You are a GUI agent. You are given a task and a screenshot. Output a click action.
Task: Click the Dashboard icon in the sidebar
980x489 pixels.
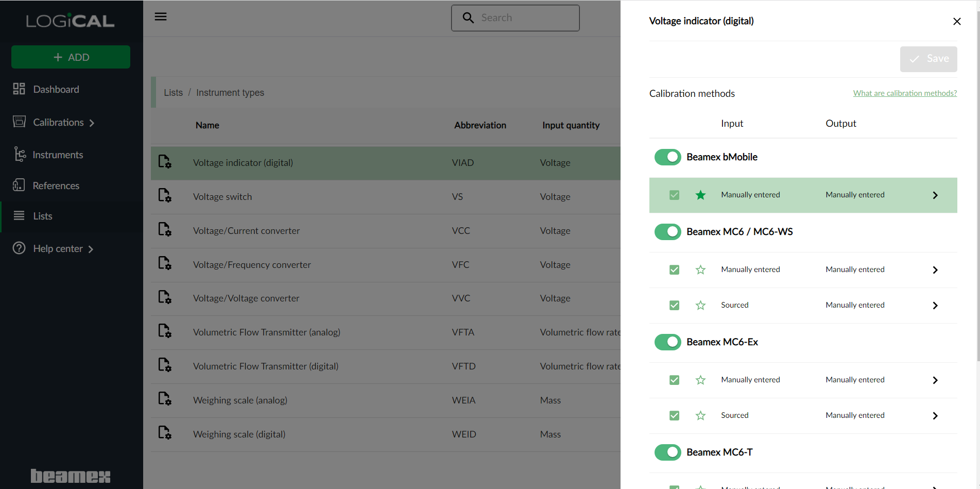pyautogui.click(x=19, y=89)
